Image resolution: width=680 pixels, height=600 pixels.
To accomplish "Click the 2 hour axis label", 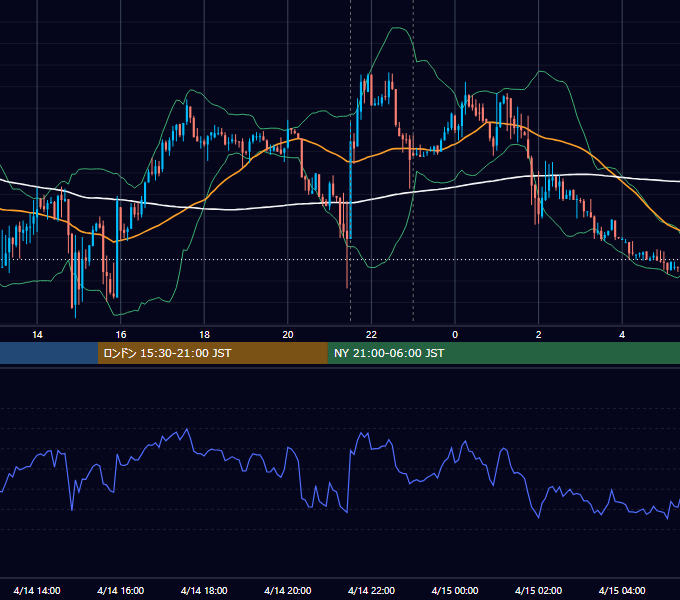I will pos(539,335).
